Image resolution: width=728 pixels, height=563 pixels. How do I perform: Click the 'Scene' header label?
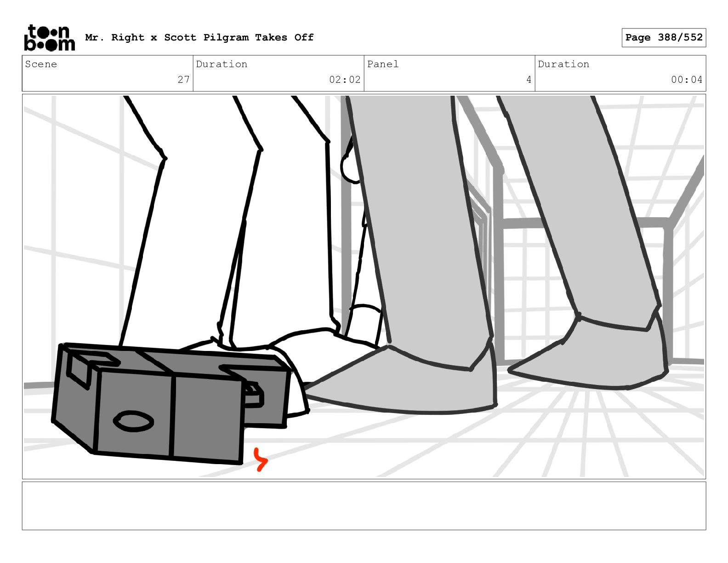(41, 64)
